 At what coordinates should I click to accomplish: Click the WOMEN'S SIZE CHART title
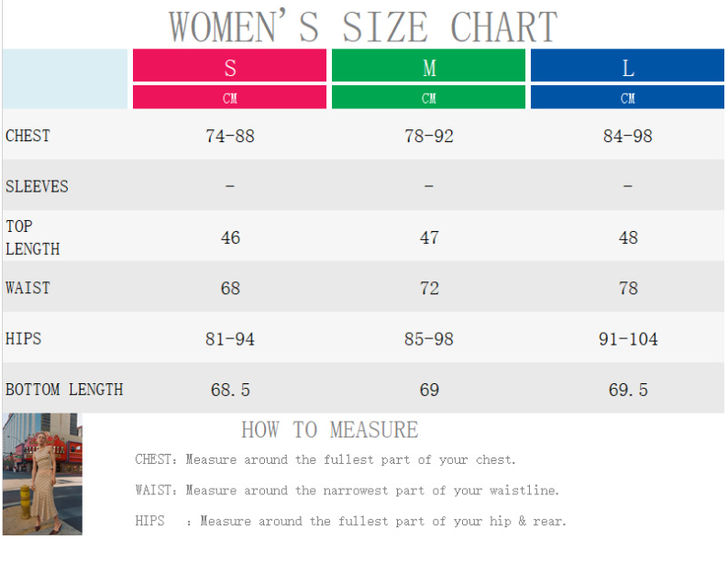tap(364, 27)
